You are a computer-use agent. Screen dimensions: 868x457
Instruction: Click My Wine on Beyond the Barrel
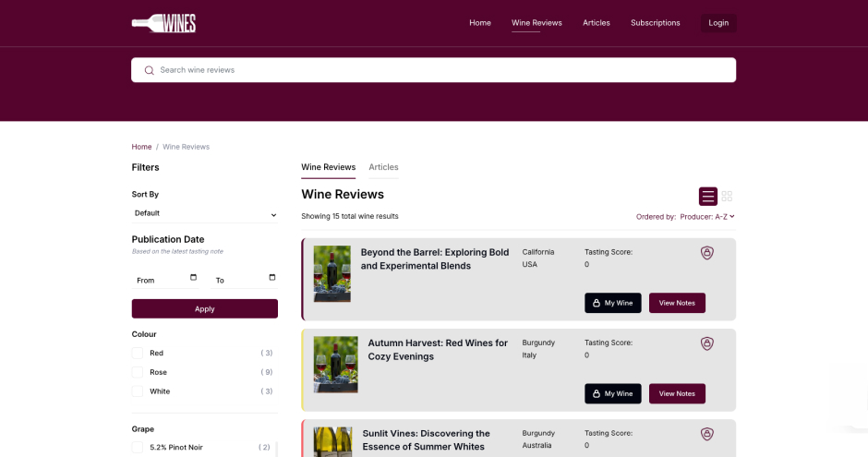pyautogui.click(x=613, y=303)
